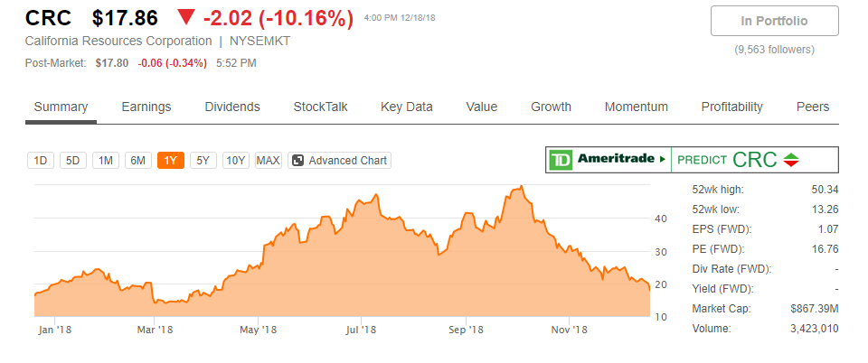Image resolution: width=868 pixels, height=363 pixels.
Task: Open the Momentum tab
Action: tap(636, 107)
